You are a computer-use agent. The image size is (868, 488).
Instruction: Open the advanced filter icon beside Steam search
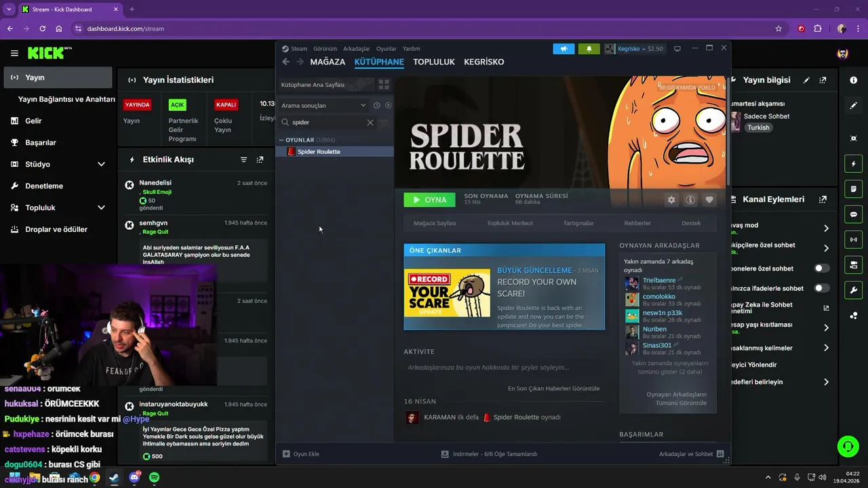pos(384,123)
